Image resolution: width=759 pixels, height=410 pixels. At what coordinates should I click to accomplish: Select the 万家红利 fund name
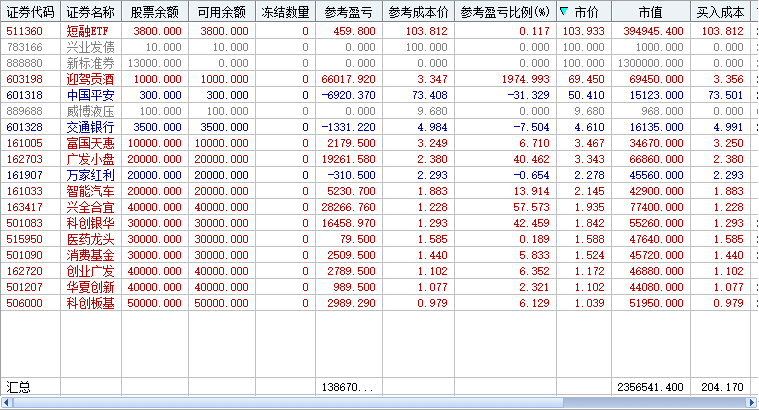[x=91, y=175]
